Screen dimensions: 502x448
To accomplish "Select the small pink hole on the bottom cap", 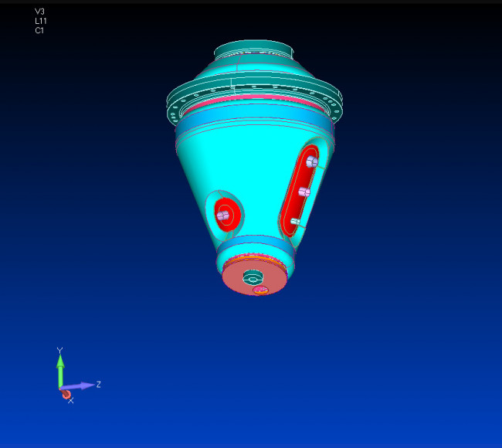I will 260,290.
